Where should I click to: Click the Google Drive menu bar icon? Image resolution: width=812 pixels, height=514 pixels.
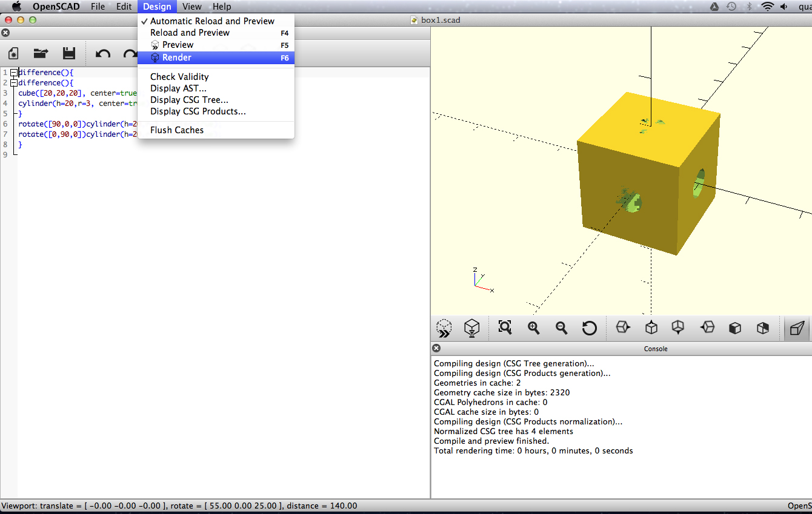click(x=714, y=7)
